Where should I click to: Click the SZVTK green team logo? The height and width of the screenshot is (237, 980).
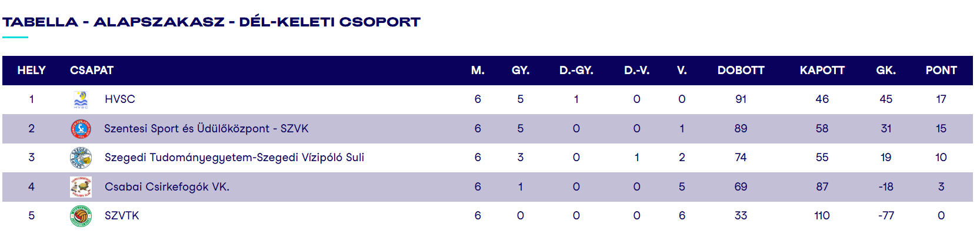click(81, 216)
